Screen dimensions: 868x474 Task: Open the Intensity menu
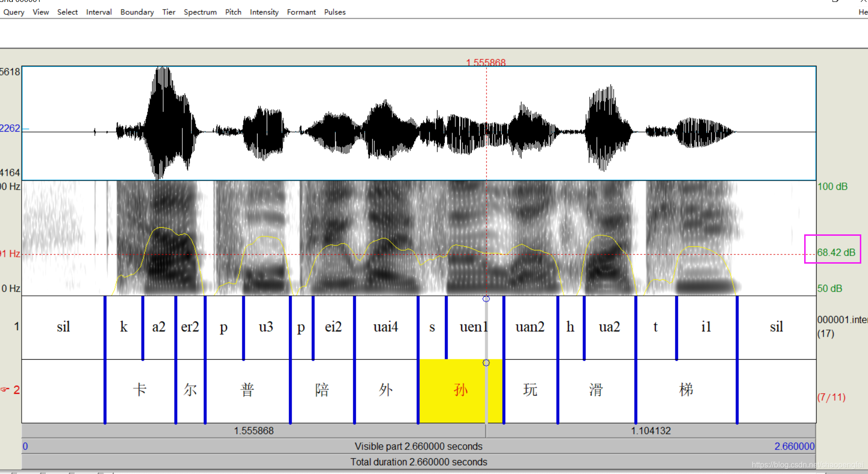click(264, 12)
